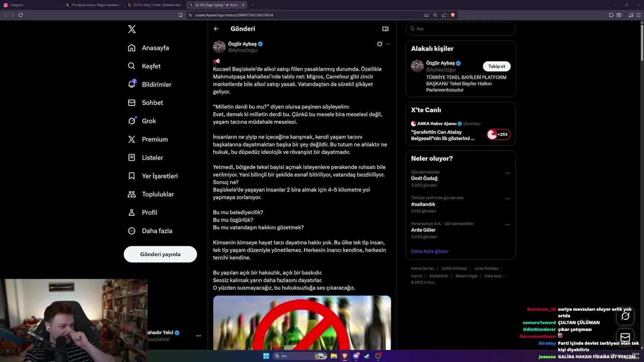Screen dimensions: 644x362
Task: Open Brave Shields icon
Action: [452, 15]
